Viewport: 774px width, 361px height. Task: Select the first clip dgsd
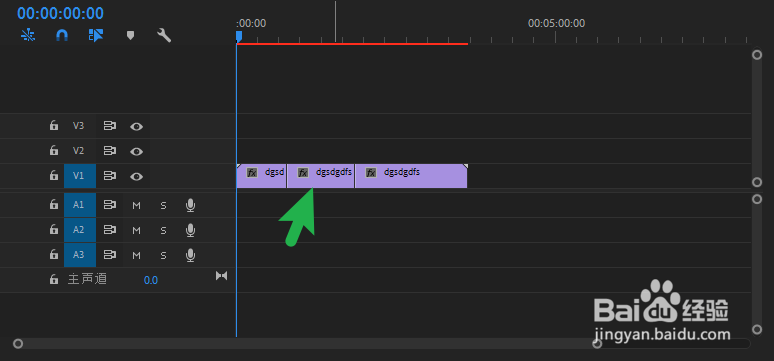click(x=262, y=176)
